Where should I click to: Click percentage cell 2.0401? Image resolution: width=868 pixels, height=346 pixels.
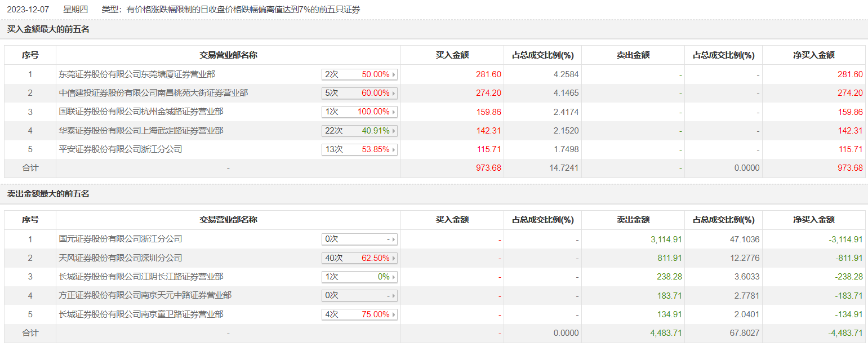[x=746, y=314]
